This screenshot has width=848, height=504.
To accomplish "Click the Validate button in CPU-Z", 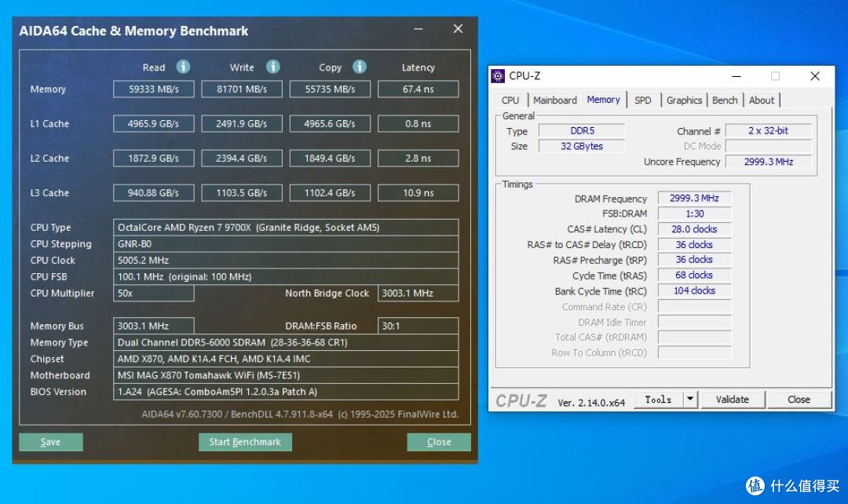I will (x=733, y=400).
